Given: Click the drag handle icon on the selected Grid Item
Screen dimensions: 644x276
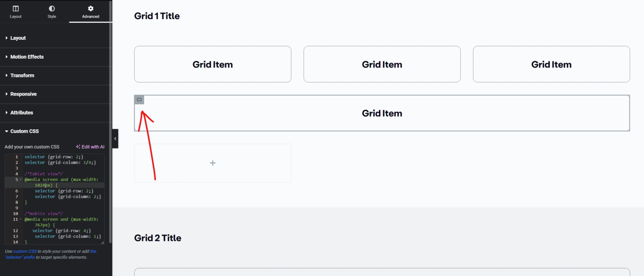Looking at the screenshot, I should [x=139, y=99].
